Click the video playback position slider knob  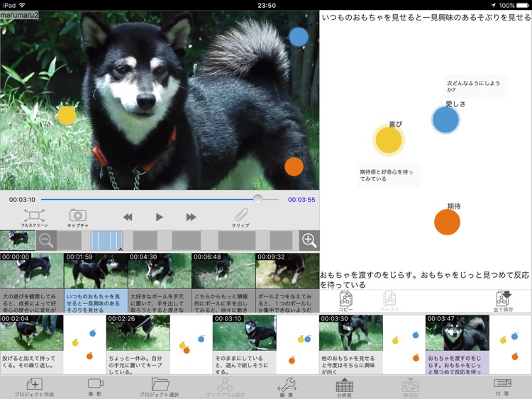[258, 199]
